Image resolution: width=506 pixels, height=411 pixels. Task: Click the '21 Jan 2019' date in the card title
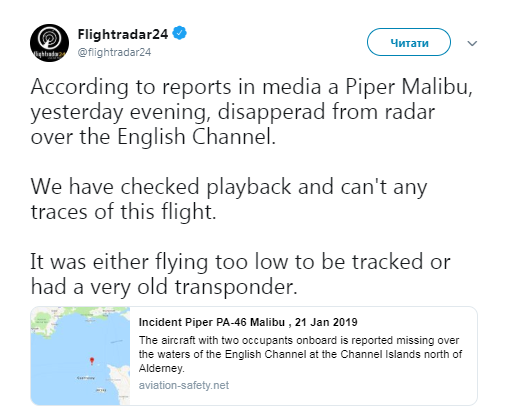(x=326, y=322)
